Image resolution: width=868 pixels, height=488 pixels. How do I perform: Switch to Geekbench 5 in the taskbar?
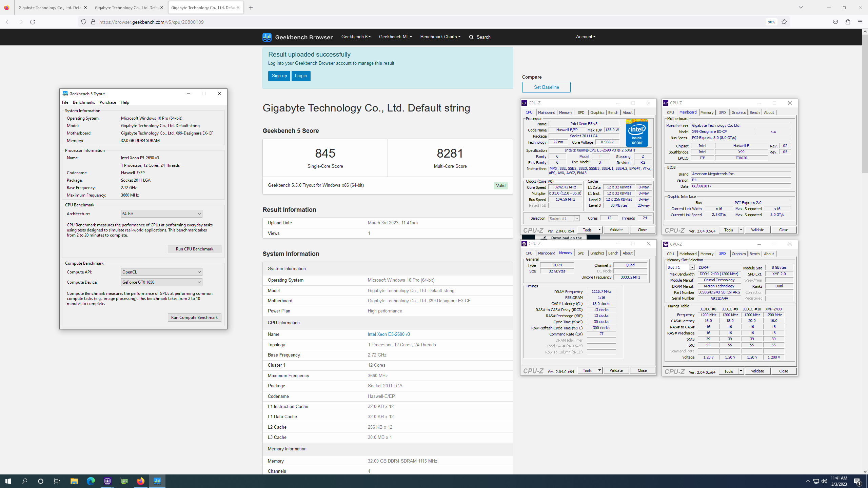157,481
